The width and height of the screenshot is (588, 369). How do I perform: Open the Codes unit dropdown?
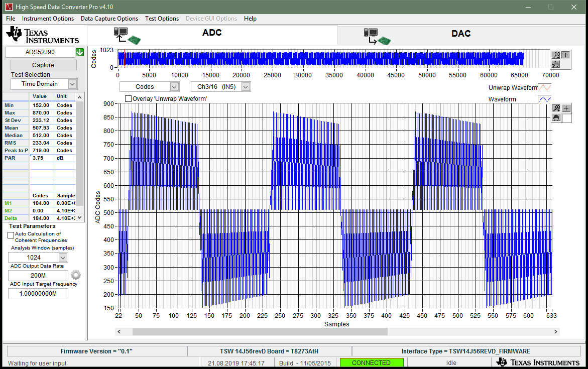point(174,87)
